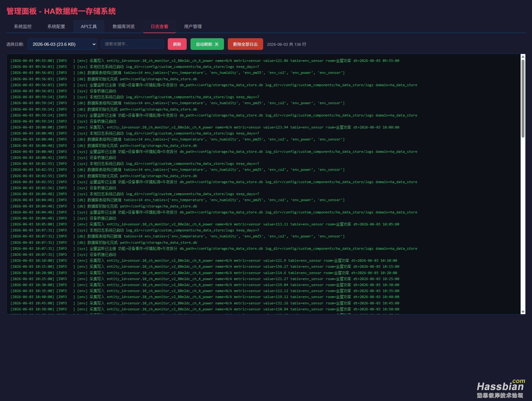Screen dimensions: 532x401
Task: Open the API工具 tab
Action: point(89,27)
